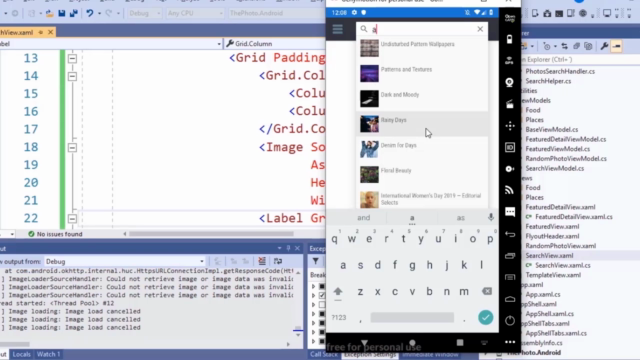Click Undo in Visual Studio toolbar
The image size is (640, 360).
89,13
